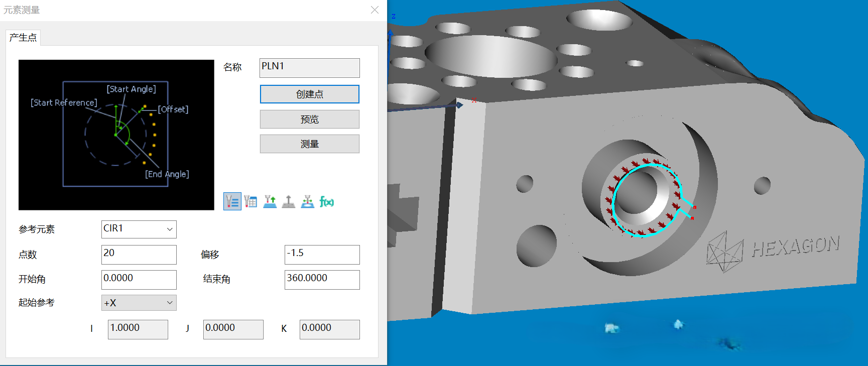Focus the 点数 field showing 20
The width and height of the screenshot is (868, 366).
tap(139, 255)
